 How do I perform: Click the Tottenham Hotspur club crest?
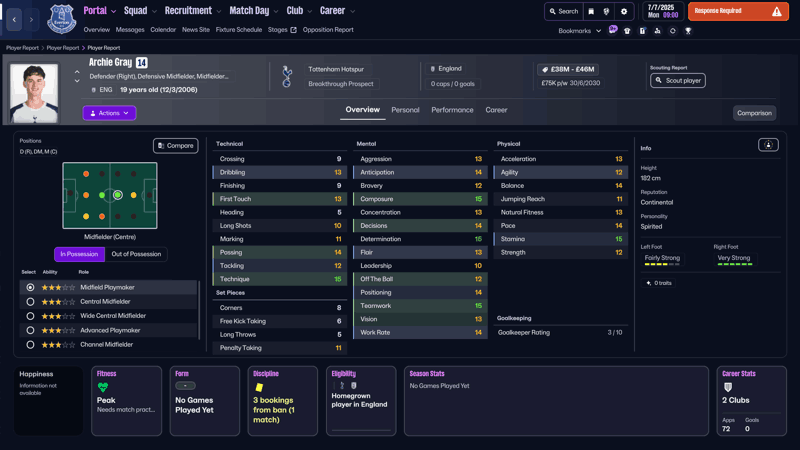click(287, 77)
